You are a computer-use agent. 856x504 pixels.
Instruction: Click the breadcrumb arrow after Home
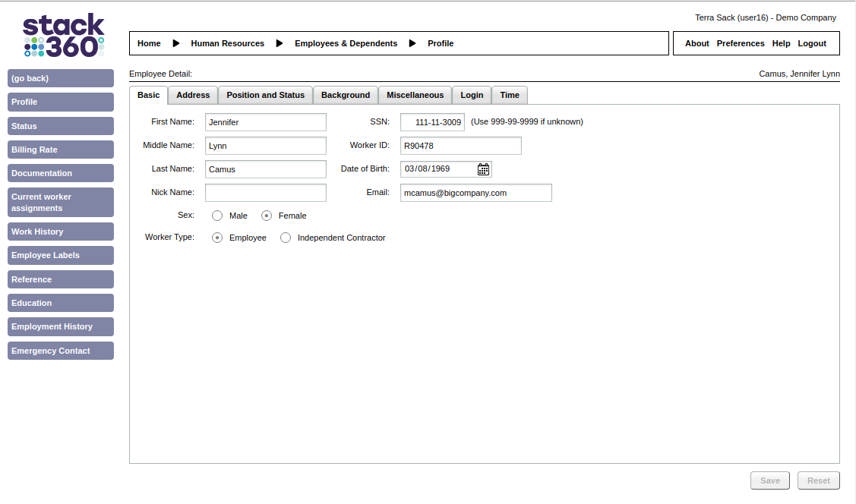176,43
